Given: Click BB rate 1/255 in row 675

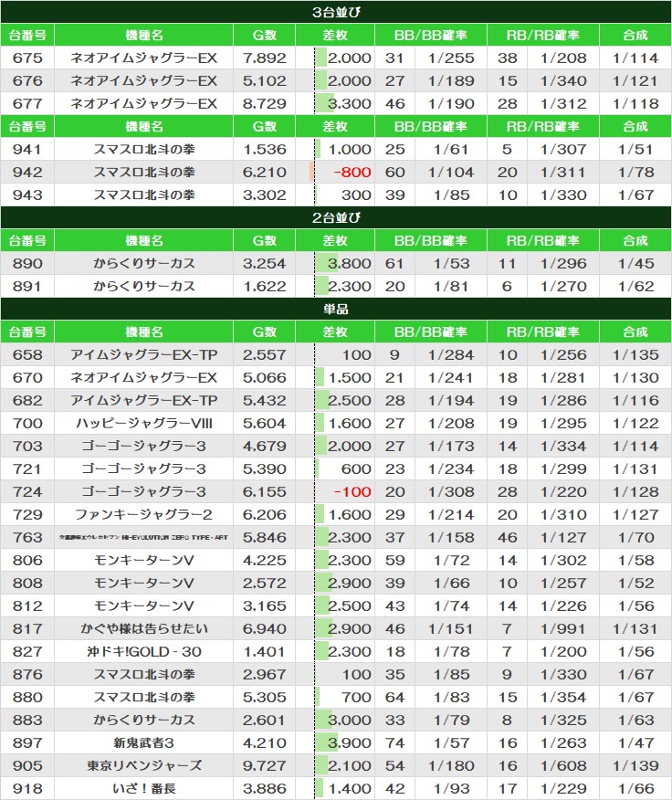Looking at the screenshot, I should [451, 58].
